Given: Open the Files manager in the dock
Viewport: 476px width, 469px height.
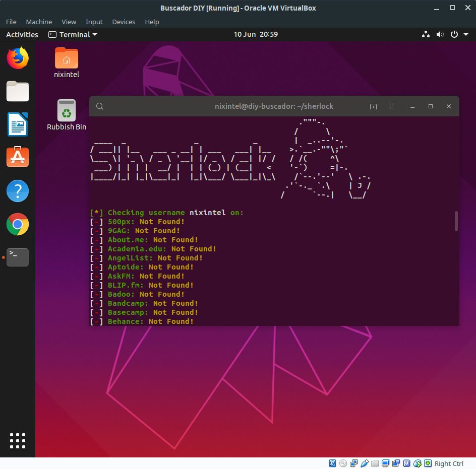Looking at the screenshot, I should coord(18,91).
